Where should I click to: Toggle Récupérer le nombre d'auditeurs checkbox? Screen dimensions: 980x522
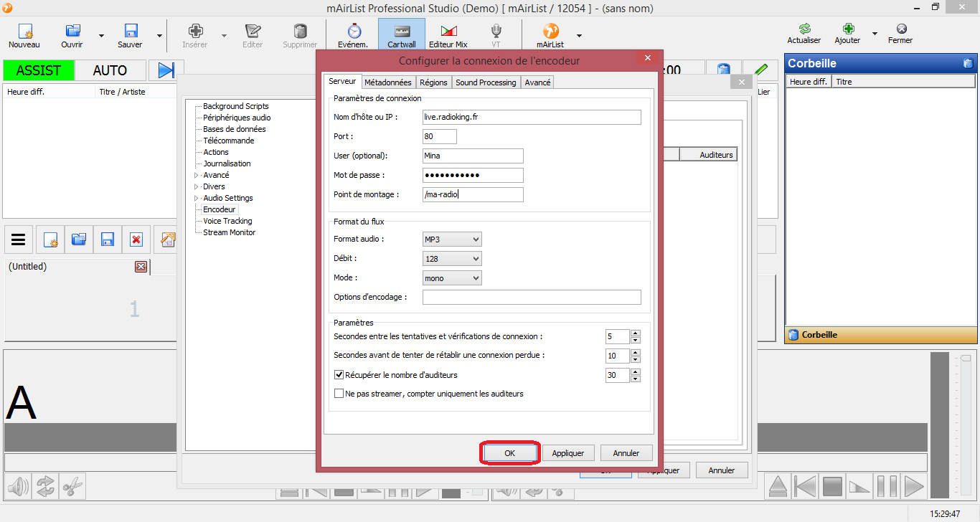[x=339, y=375]
